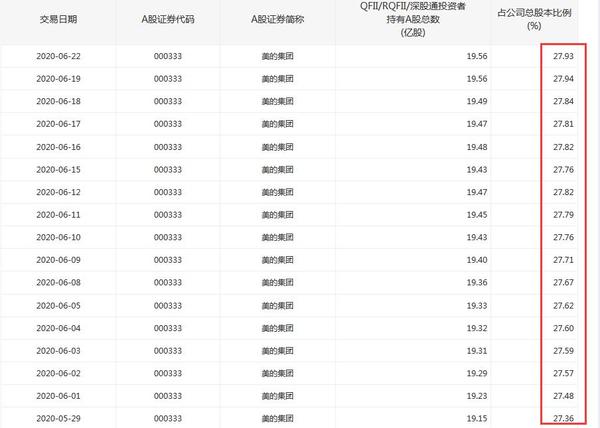Select the date cell 2020-06-12
The width and height of the screenshot is (600, 428).
tap(58, 192)
